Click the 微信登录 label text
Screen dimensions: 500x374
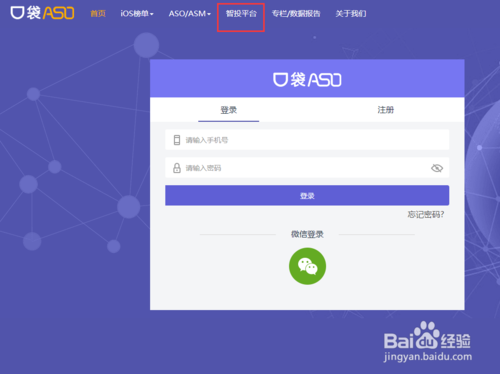[307, 234]
